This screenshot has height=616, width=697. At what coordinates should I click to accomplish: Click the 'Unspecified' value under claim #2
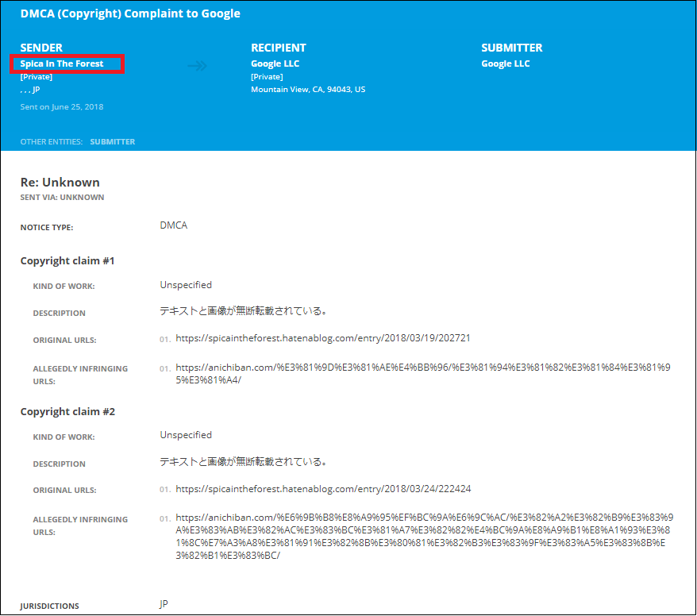point(186,435)
